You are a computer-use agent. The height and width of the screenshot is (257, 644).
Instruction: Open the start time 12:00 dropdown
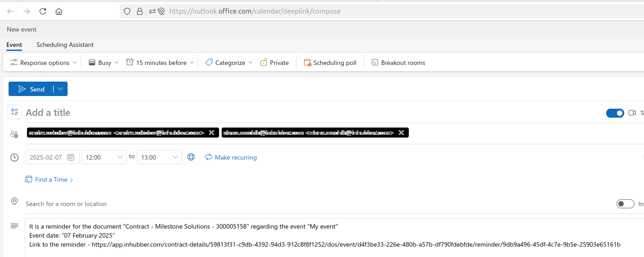pyautogui.click(x=104, y=157)
